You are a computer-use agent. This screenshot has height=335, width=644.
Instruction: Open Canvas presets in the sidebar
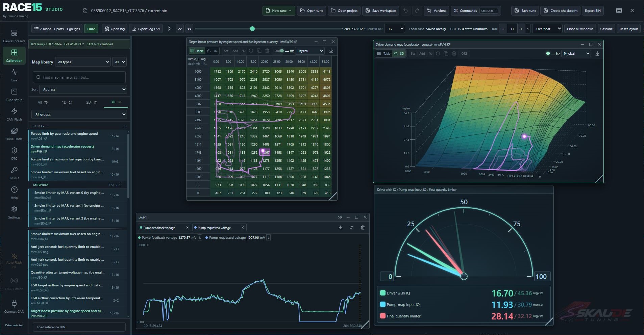point(14,36)
